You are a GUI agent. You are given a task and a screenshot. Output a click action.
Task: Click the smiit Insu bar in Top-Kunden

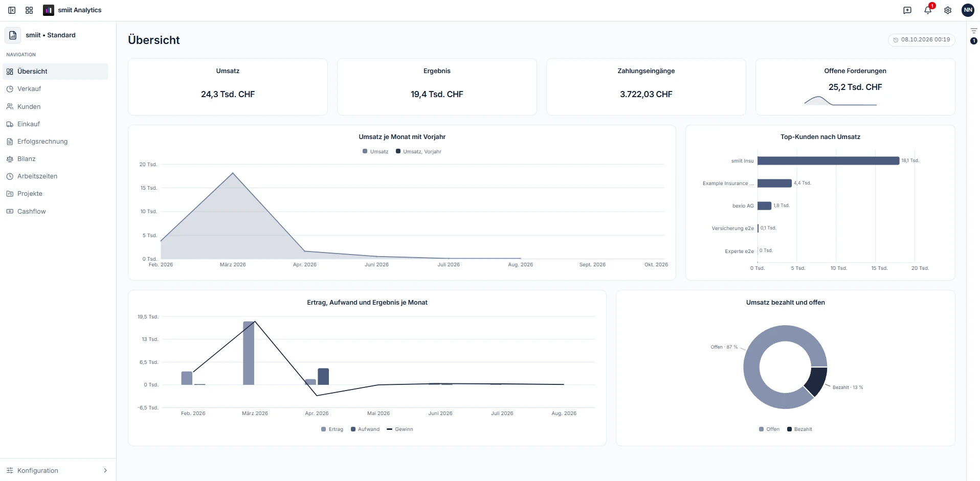pos(828,161)
